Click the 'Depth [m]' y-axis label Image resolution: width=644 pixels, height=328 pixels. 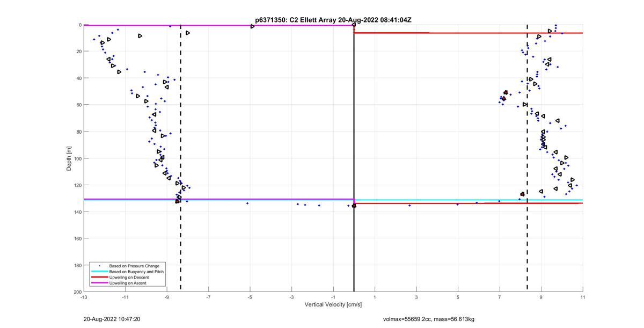[x=69, y=158]
